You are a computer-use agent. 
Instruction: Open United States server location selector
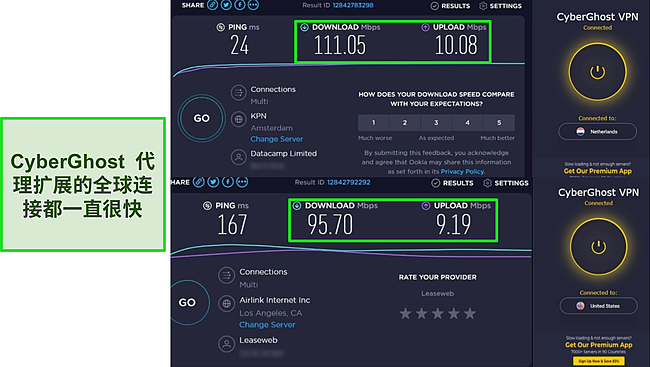[599, 306]
